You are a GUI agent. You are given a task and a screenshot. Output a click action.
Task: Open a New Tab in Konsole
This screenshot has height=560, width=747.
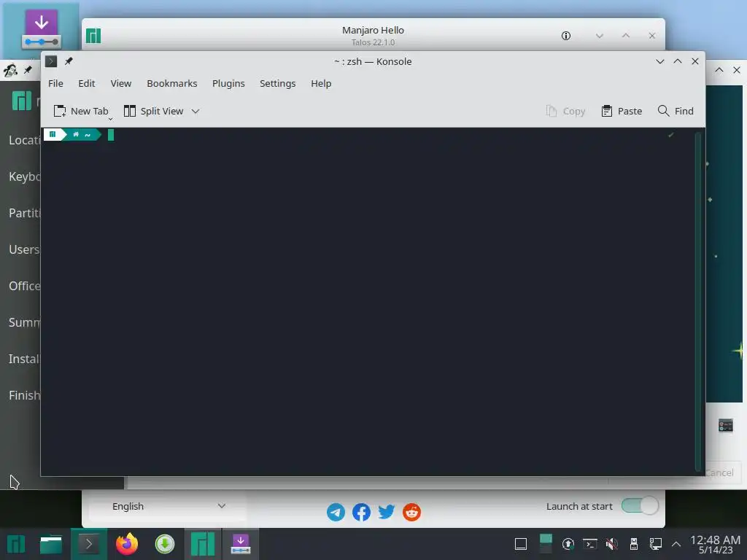80,111
